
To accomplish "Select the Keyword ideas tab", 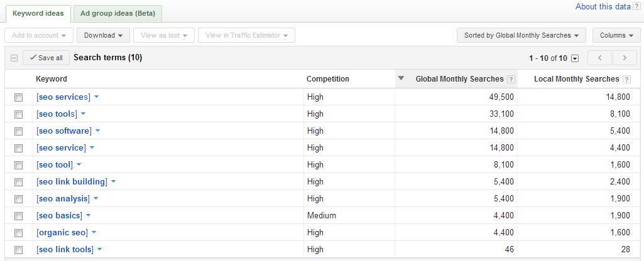I will click(38, 14).
